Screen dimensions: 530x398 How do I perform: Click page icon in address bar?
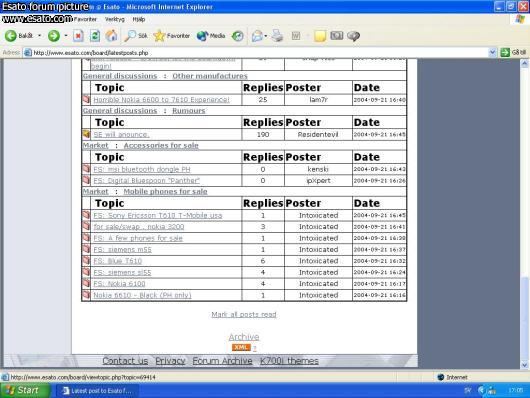(x=28, y=53)
